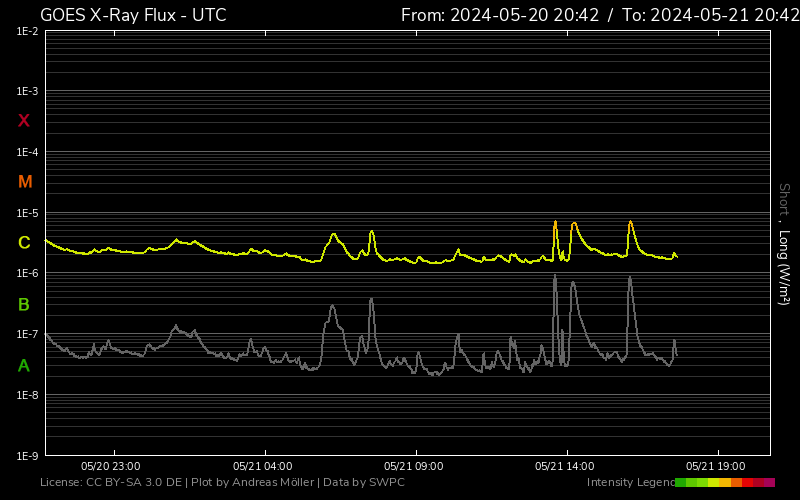
Task: Select the yellow C flare class label
Action: coord(24,243)
